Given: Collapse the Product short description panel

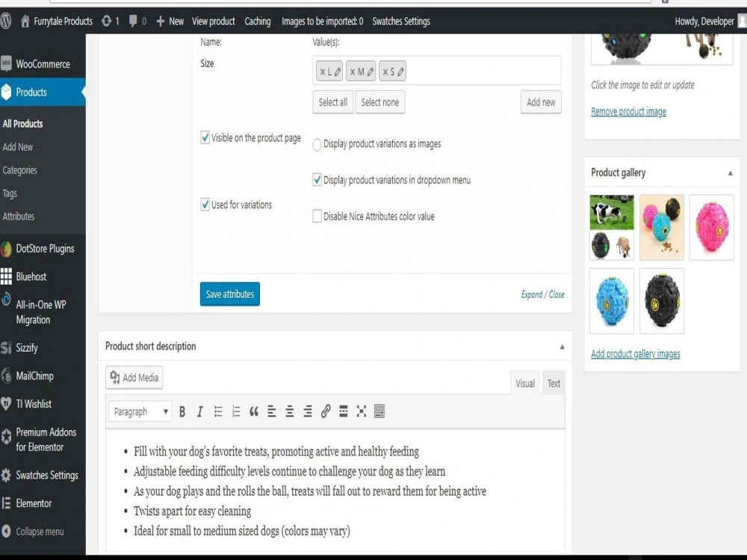Looking at the screenshot, I should (562, 346).
